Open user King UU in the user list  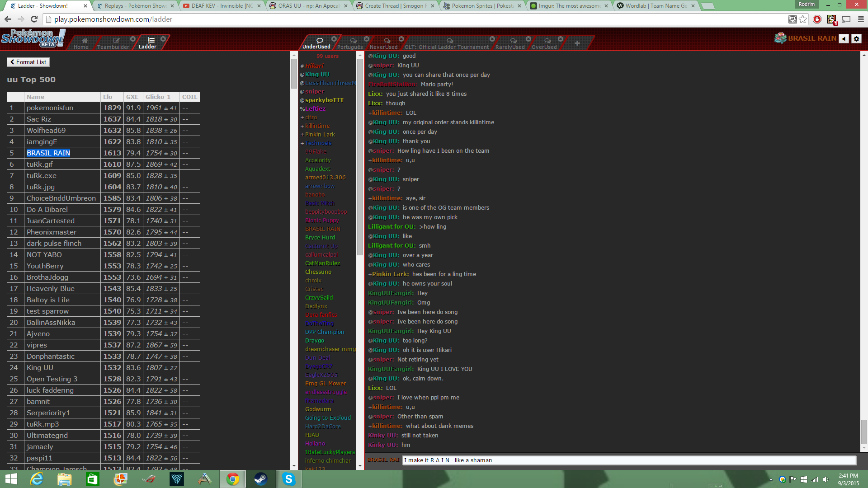317,74
